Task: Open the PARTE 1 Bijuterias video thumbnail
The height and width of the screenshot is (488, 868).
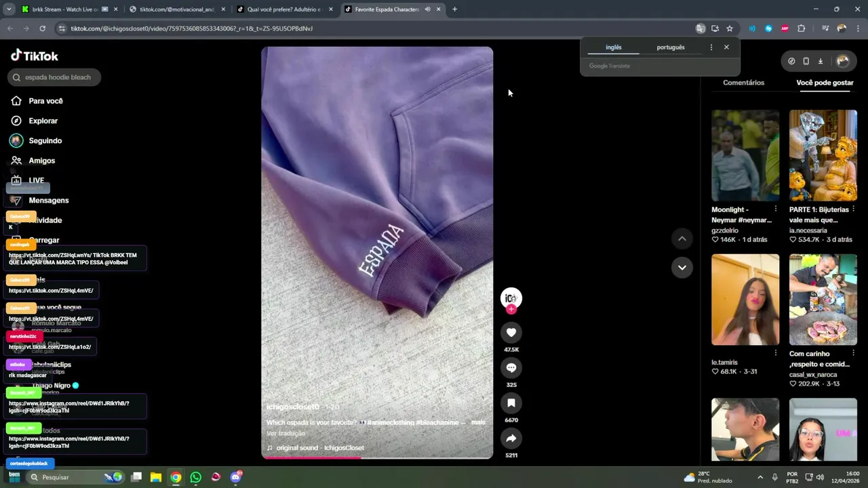Action: coord(823,155)
